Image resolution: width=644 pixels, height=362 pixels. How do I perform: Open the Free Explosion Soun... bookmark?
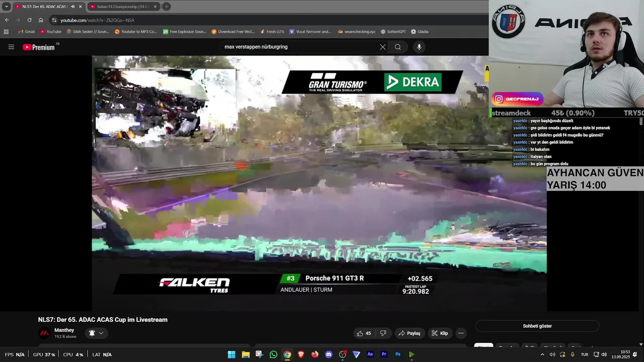(184, 31)
